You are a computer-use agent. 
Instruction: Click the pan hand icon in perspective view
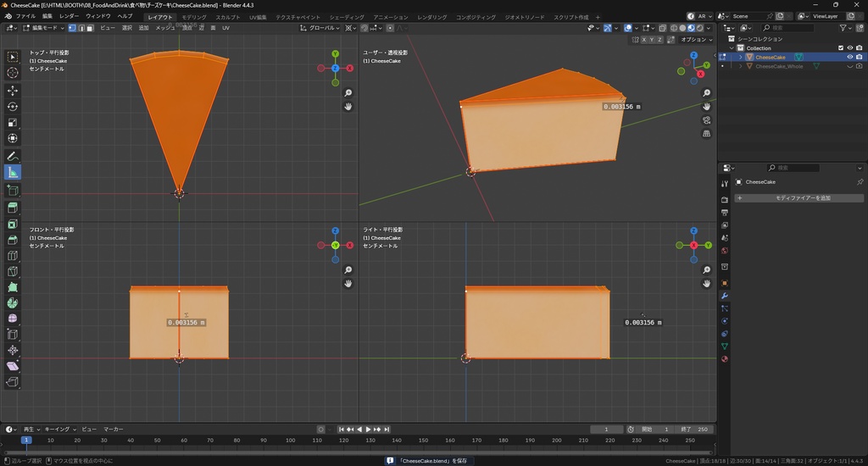pyautogui.click(x=707, y=106)
